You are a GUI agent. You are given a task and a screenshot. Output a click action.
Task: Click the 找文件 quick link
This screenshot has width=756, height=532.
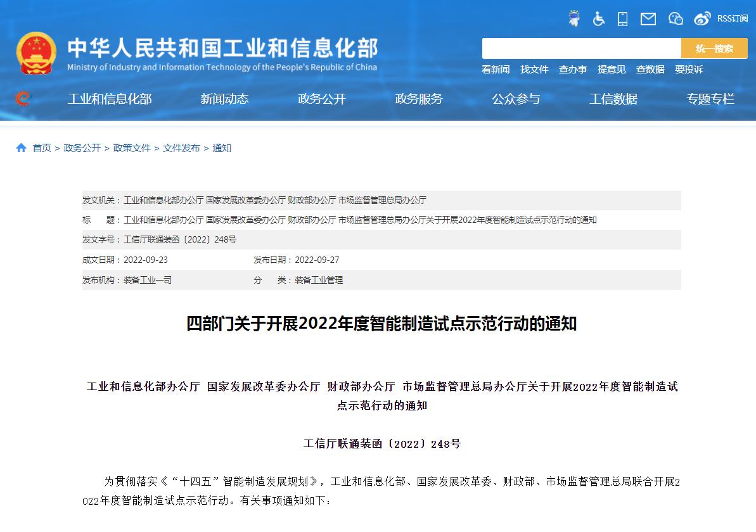[x=534, y=70]
